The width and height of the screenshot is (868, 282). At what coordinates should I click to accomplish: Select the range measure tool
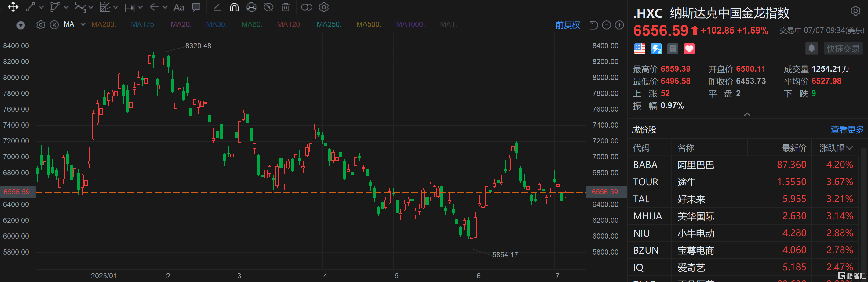[x=129, y=7]
